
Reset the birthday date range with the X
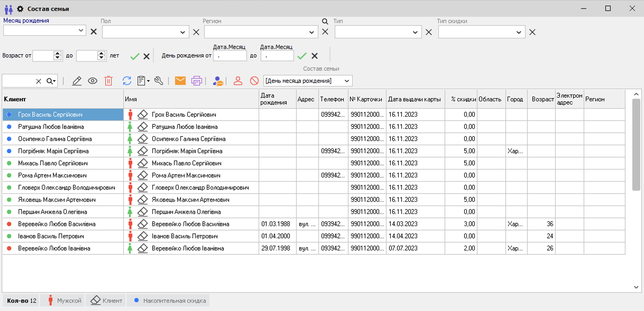click(315, 56)
